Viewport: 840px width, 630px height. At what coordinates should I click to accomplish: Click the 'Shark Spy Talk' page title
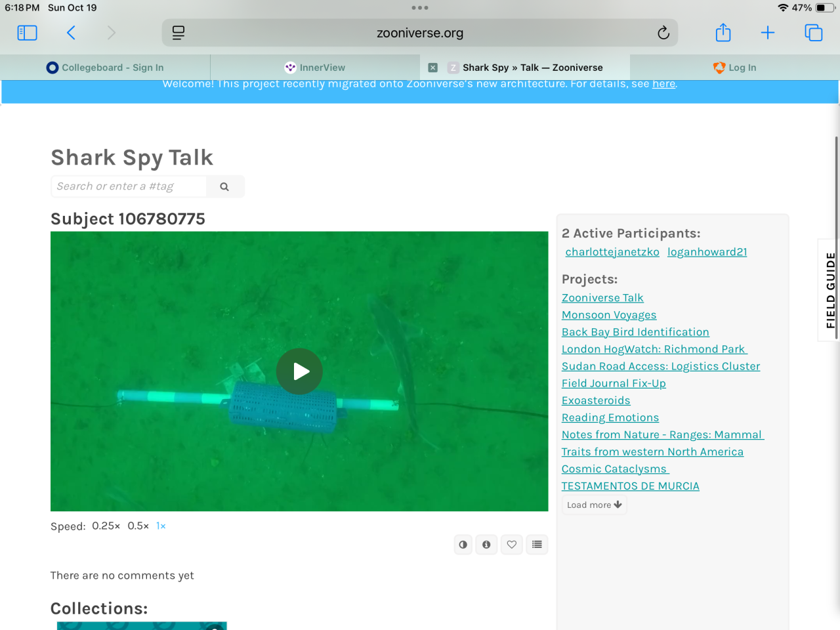pyautogui.click(x=132, y=157)
